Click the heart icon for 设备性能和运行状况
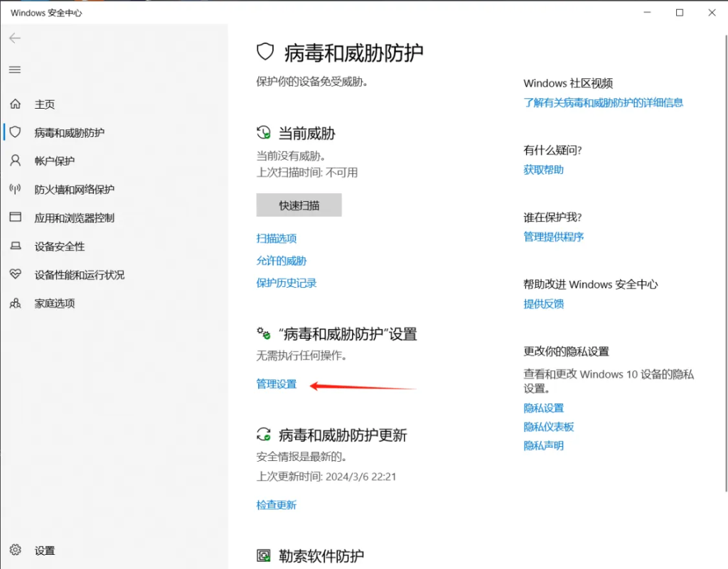The image size is (728, 569). (x=16, y=274)
